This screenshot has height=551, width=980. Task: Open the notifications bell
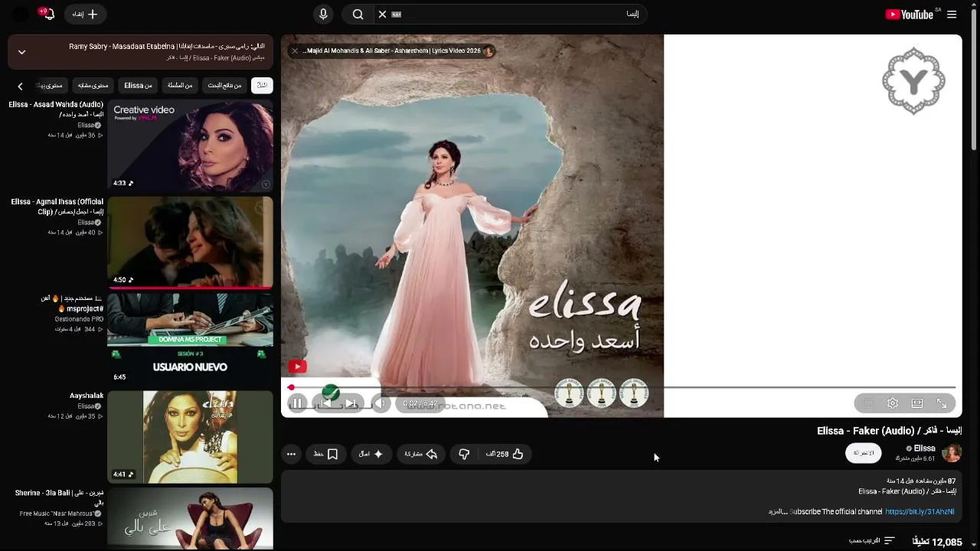47,15
